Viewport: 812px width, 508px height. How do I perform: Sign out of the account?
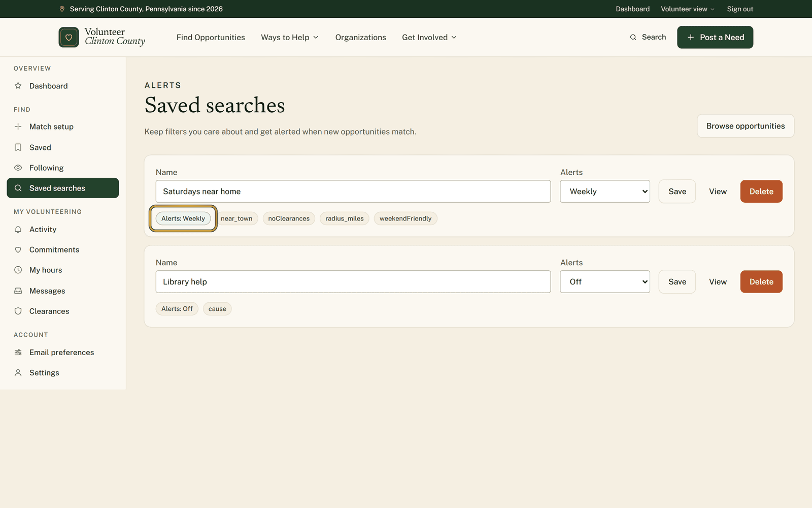coord(740,9)
